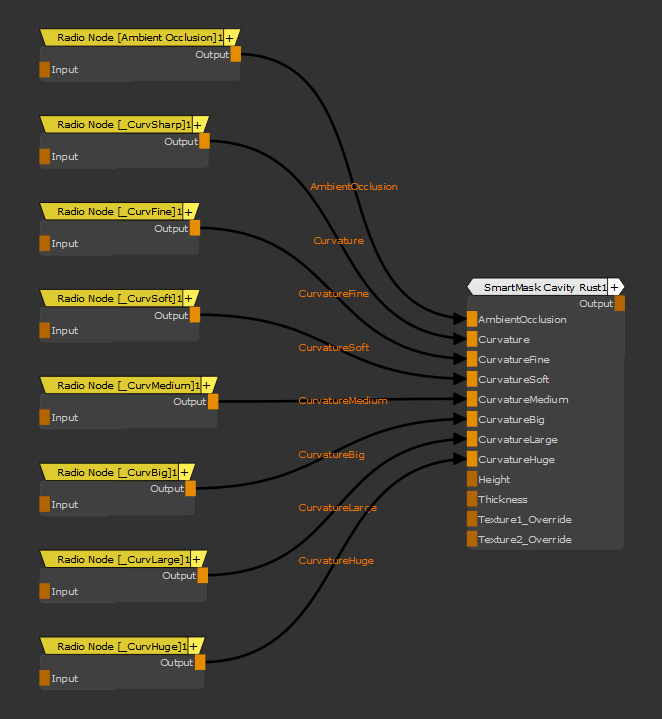Image resolution: width=662 pixels, height=719 pixels.
Task: Click the AmbientOcclusion input port on SmartMask
Action: tap(472, 319)
